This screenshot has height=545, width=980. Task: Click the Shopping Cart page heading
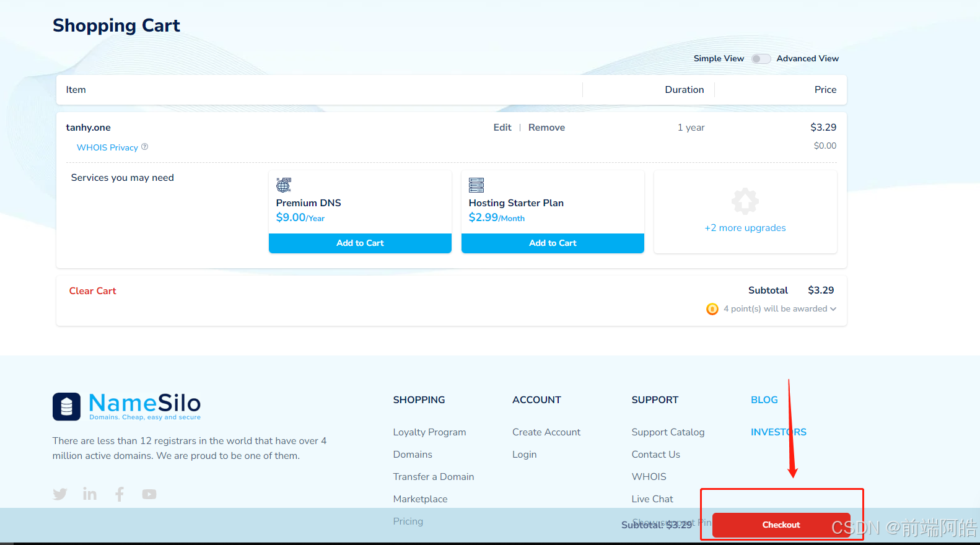tap(116, 25)
